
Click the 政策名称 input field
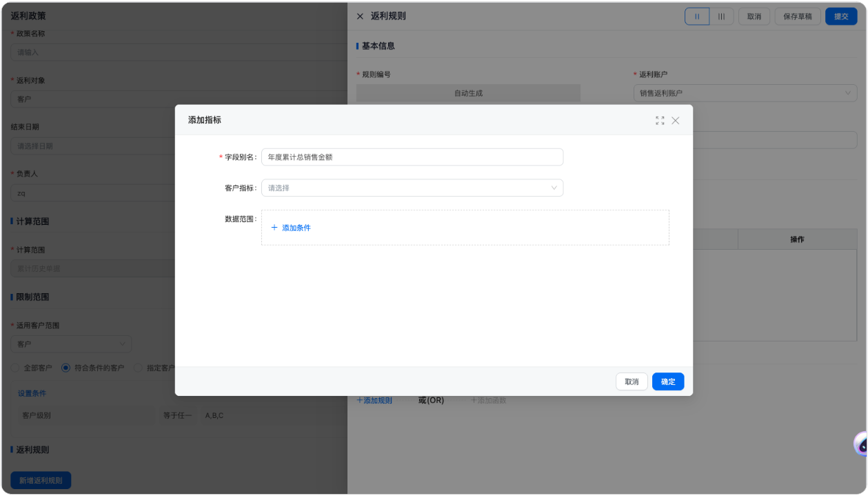click(178, 52)
